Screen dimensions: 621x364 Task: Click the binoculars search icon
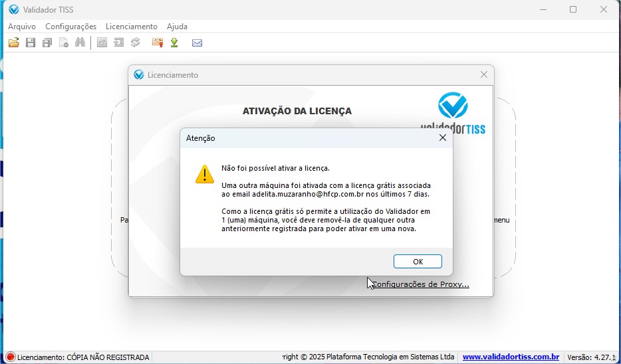coord(80,43)
